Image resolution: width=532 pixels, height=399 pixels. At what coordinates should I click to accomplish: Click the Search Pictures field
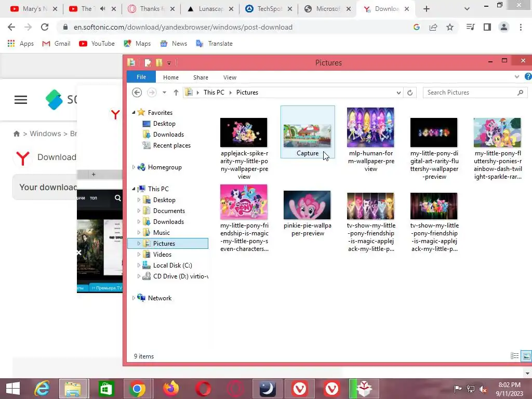475,92
